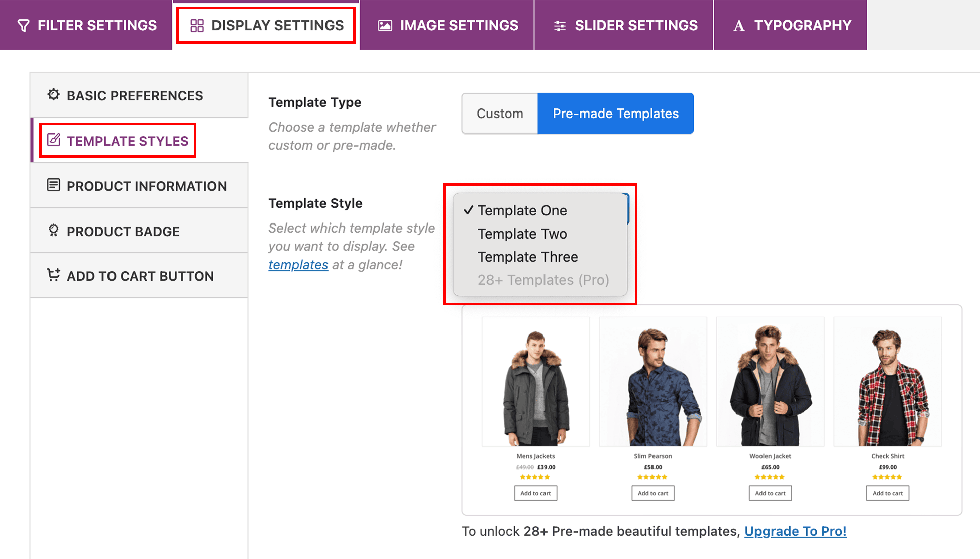Follow the Upgrade To Pro link
The height and width of the screenshot is (559, 980).
click(x=795, y=531)
